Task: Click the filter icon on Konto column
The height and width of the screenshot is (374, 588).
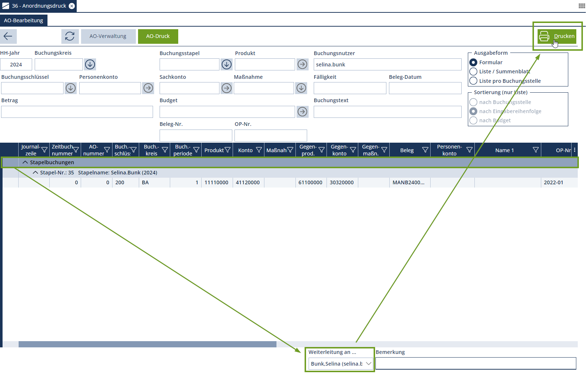Action: click(x=259, y=150)
